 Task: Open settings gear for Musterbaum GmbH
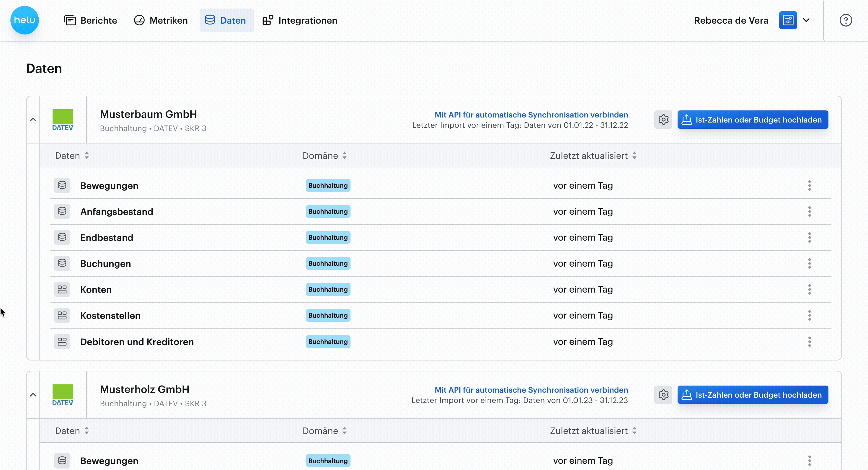[663, 120]
